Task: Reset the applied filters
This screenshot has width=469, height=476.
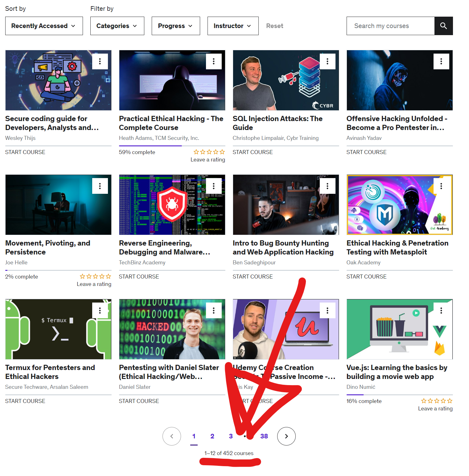Action: coord(274,26)
